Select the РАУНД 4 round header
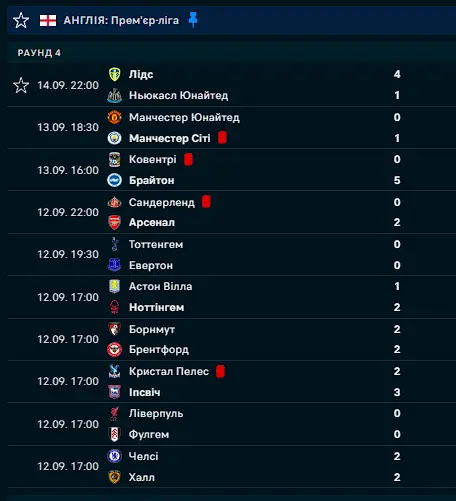 pyautogui.click(x=39, y=53)
